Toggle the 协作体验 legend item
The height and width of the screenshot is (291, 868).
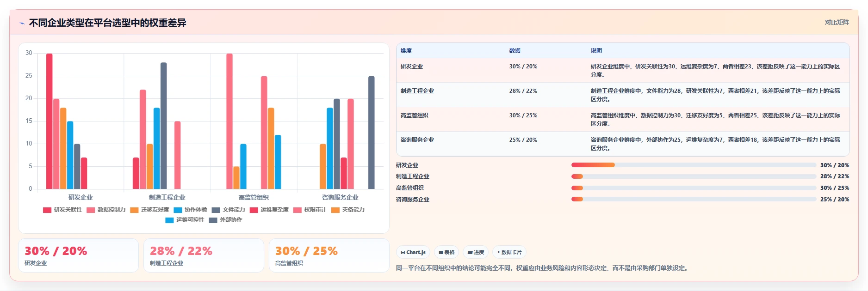click(190, 210)
